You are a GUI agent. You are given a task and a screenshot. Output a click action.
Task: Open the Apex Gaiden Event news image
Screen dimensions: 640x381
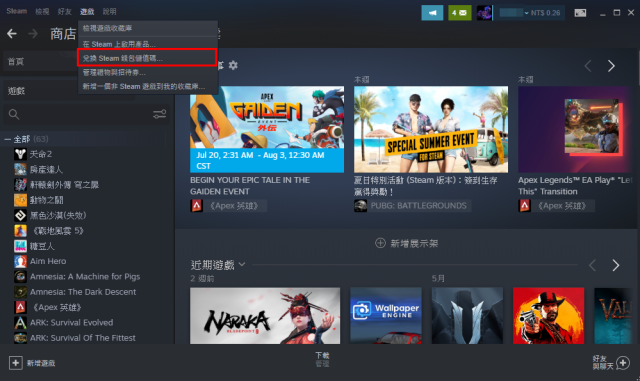[267, 129]
